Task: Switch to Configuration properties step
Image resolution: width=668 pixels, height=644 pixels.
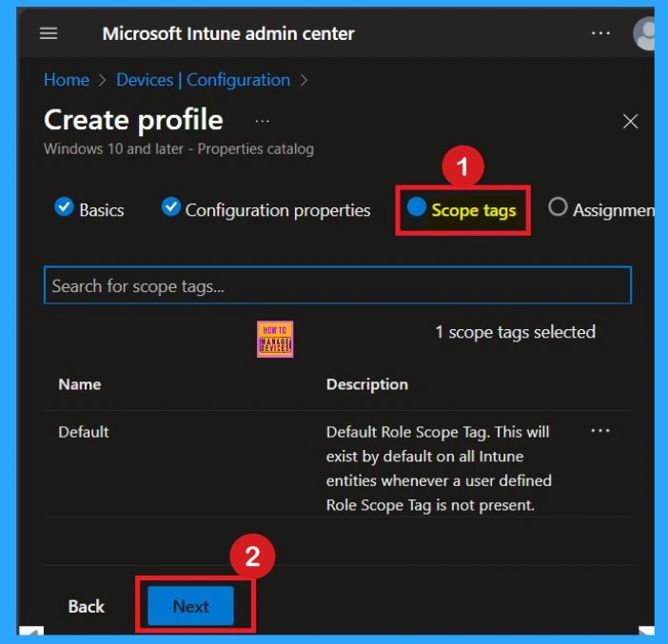Action: click(x=265, y=208)
